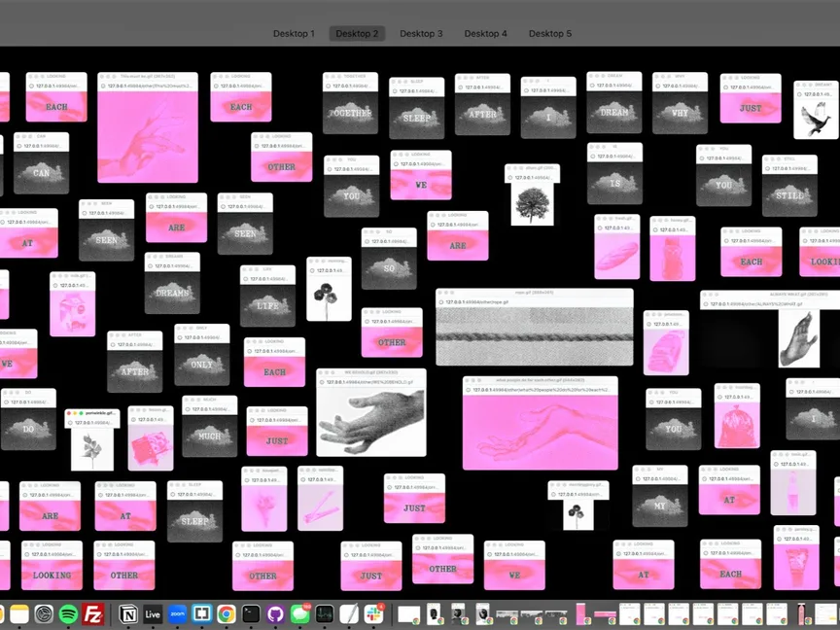The width and height of the screenshot is (840, 630).
Task: Launch Google Chrome from the dock
Action: click(x=226, y=613)
